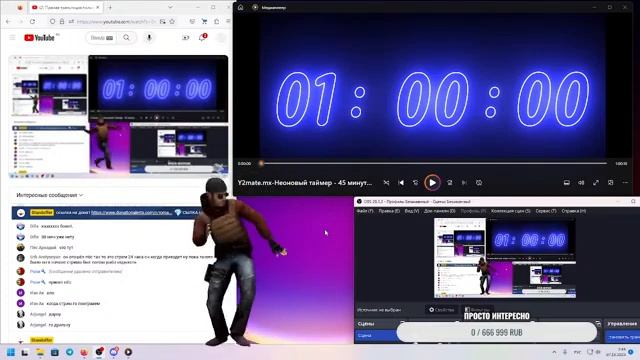This screenshot has height=360, width=640.
Task: Open the Windows Start button
Action: (11, 352)
